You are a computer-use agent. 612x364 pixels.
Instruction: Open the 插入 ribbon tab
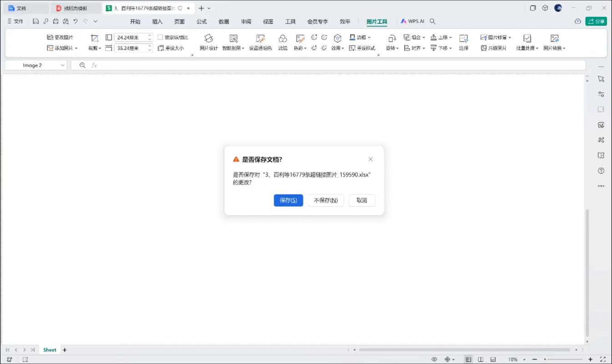point(157,21)
